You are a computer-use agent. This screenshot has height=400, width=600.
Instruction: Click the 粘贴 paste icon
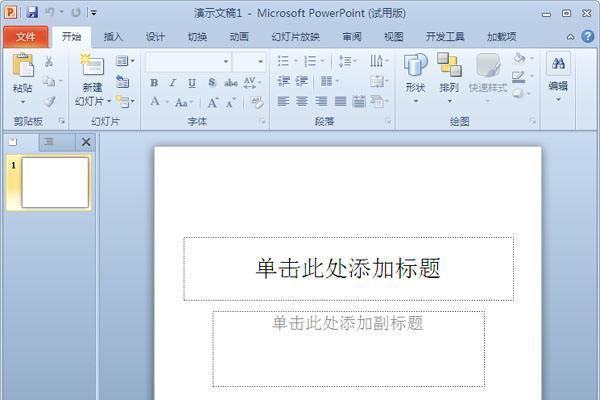(x=23, y=65)
